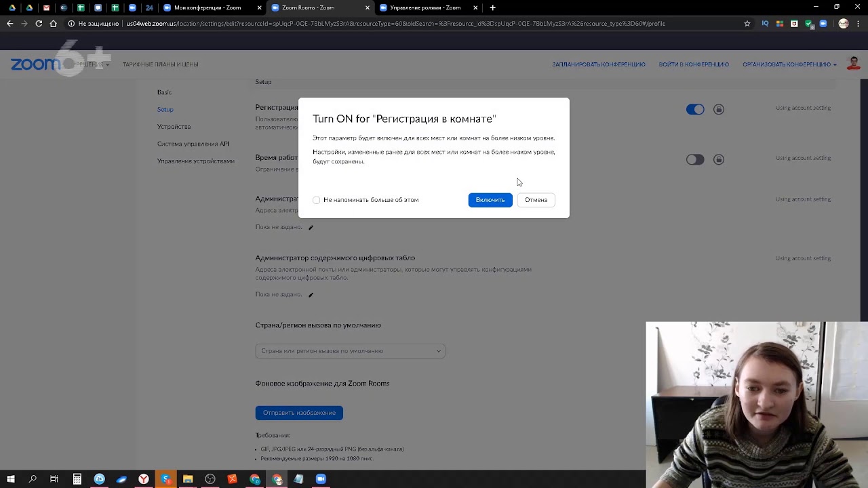
Task: Click Войти в конференцию link
Action: 694,64
